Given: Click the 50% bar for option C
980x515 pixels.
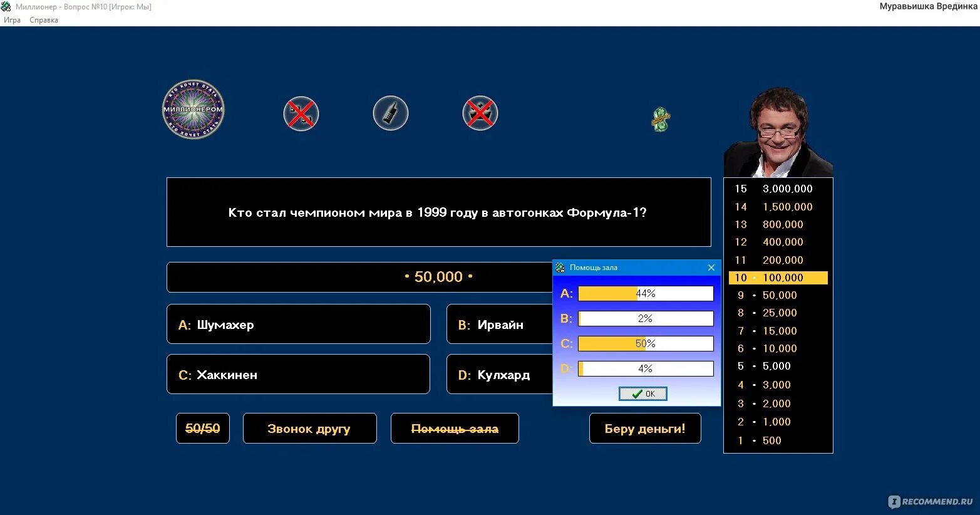Looking at the screenshot, I should click(646, 343).
